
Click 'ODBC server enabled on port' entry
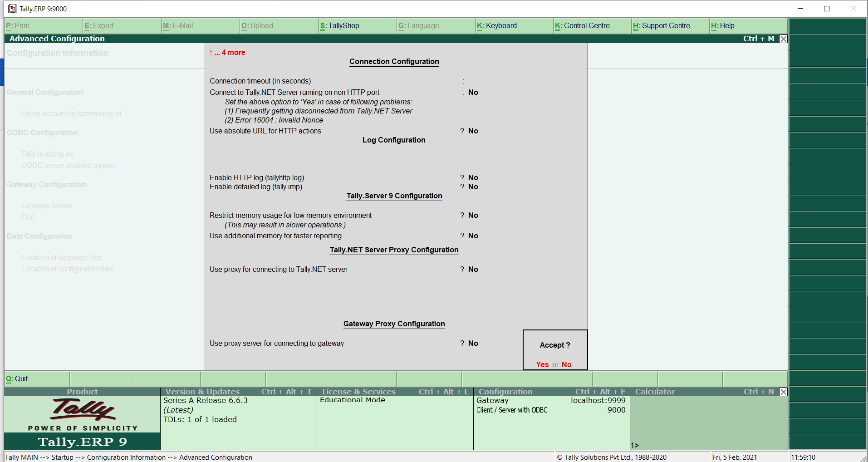69,165
